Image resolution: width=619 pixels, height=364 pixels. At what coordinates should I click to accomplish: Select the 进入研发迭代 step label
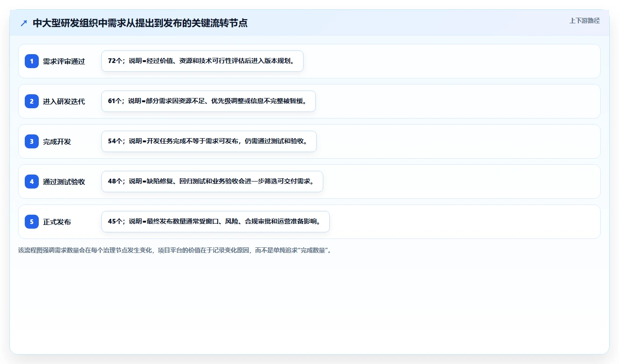coord(64,102)
